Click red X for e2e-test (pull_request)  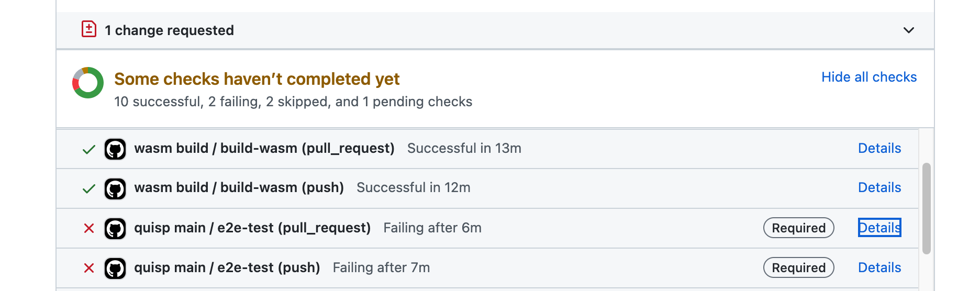pyautogui.click(x=89, y=228)
